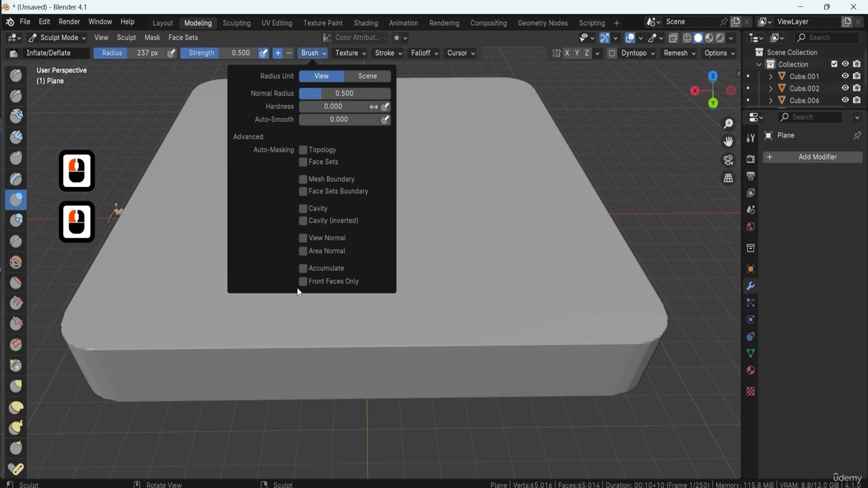Image resolution: width=868 pixels, height=488 pixels.
Task: Open the Edit menu
Action: tap(44, 22)
